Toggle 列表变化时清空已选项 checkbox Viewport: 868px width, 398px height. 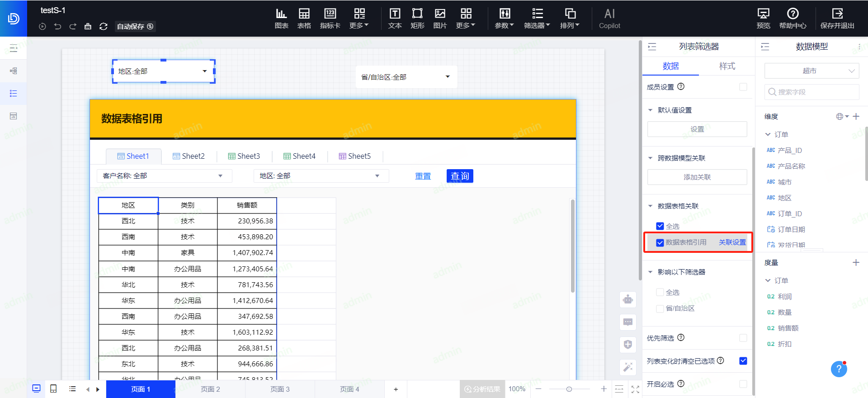point(743,361)
